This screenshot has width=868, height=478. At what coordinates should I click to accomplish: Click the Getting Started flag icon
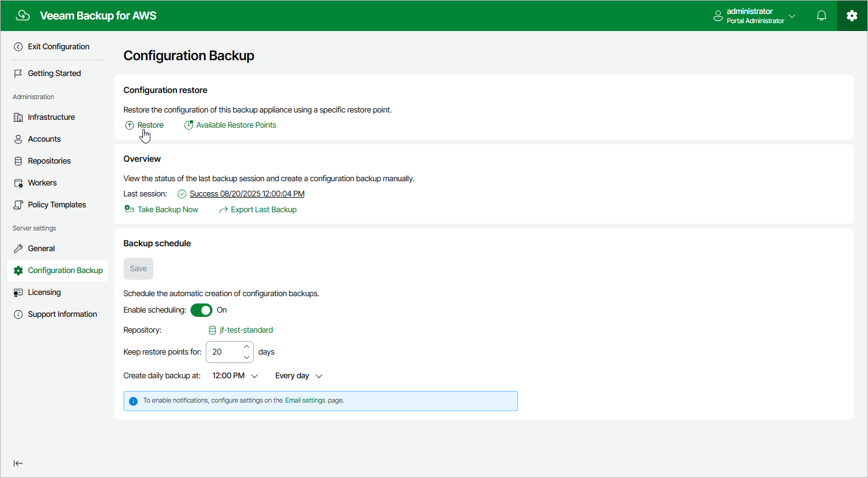pyautogui.click(x=18, y=74)
